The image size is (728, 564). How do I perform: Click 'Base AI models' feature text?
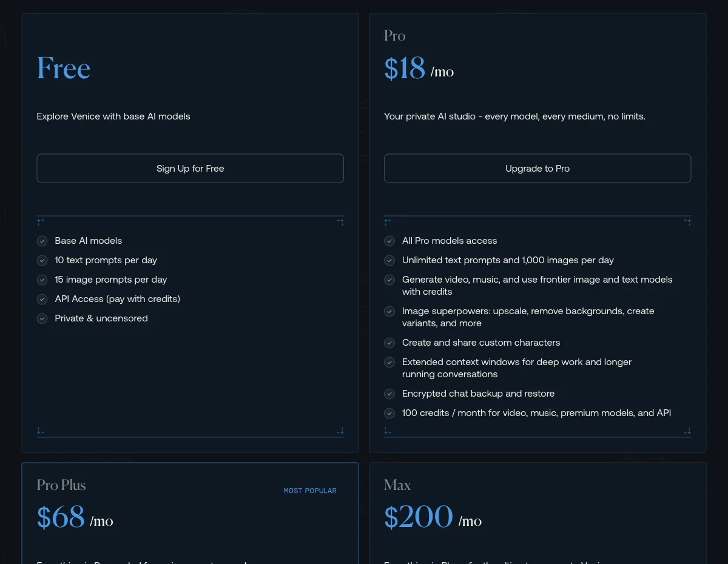click(89, 241)
